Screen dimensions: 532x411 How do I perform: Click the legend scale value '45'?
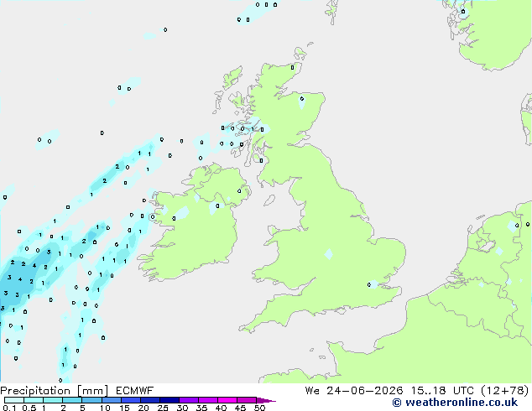240,408
